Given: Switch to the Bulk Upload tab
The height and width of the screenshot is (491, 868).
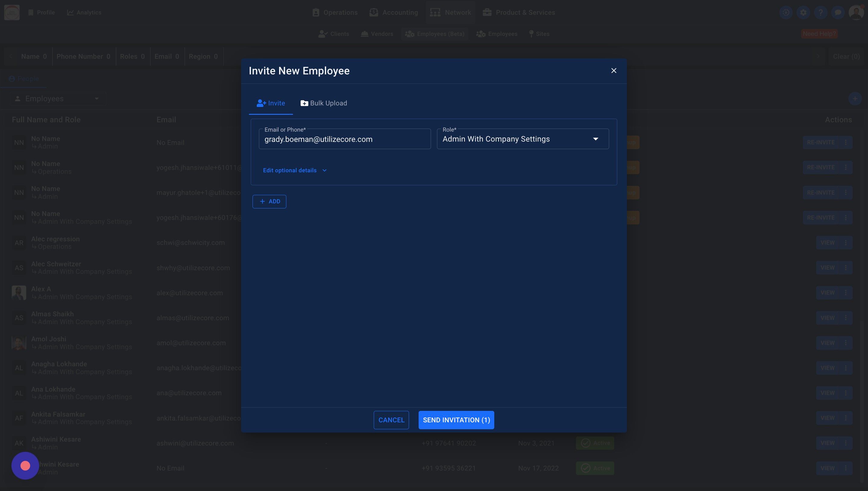Looking at the screenshot, I should pyautogui.click(x=323, y=103).
